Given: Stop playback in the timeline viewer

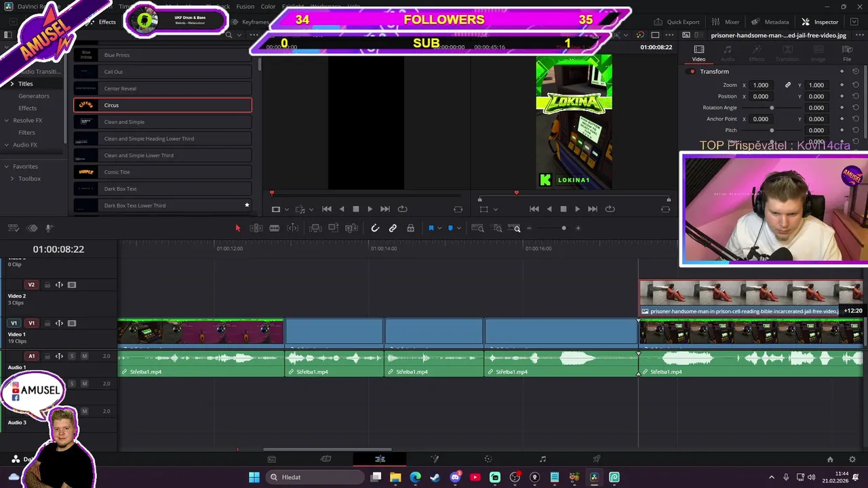Looking at the screenshot, I should [x=563, y=209].
